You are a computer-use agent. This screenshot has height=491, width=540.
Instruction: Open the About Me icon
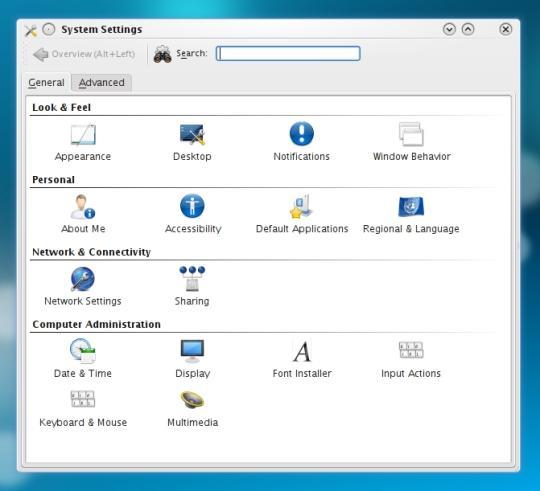[83, 206]
